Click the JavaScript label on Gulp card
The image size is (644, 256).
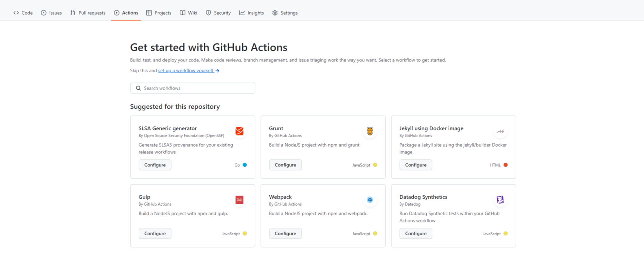[231, 234]
